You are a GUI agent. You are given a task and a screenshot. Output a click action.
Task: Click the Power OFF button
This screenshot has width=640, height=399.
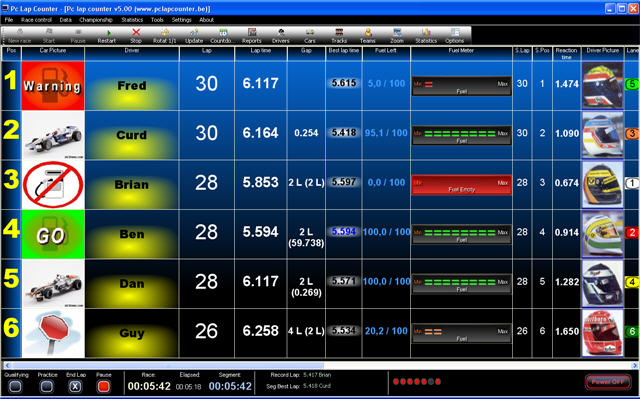pos(608,382)
